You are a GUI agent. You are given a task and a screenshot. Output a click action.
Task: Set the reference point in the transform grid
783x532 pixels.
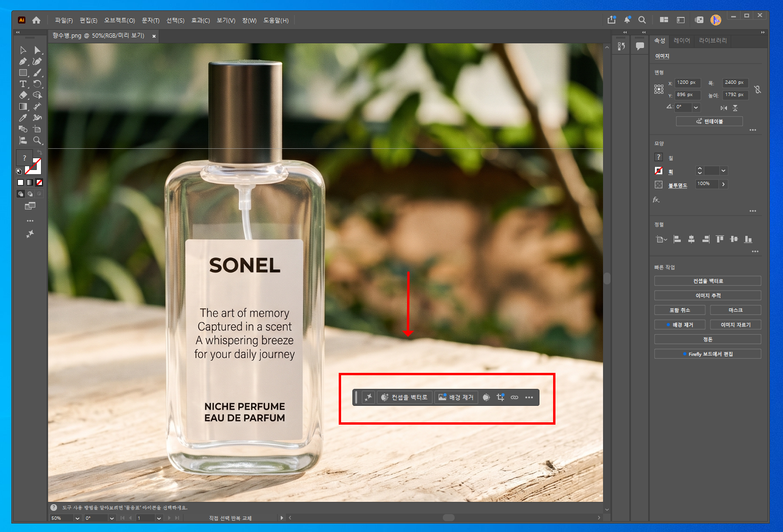click(x=659, y=89)
